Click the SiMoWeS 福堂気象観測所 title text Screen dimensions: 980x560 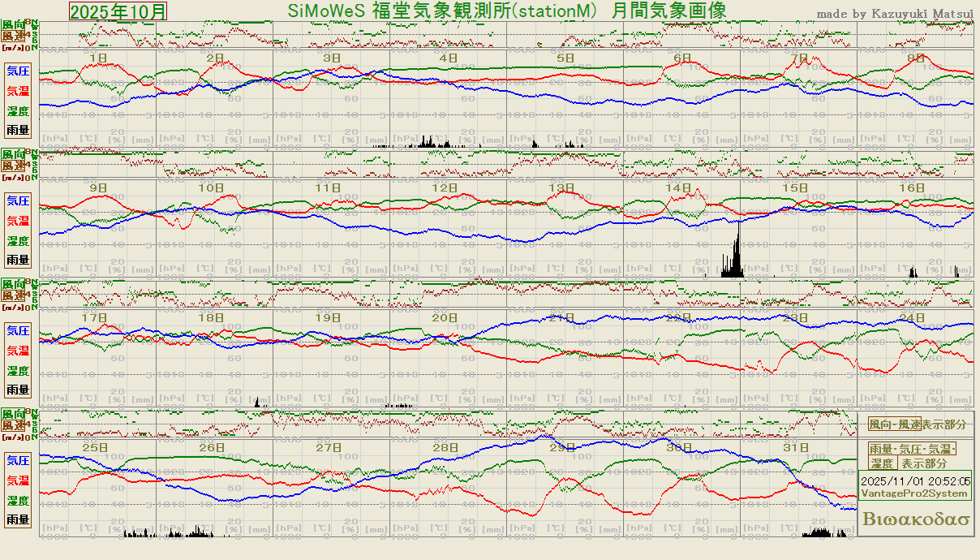(506, 10)
